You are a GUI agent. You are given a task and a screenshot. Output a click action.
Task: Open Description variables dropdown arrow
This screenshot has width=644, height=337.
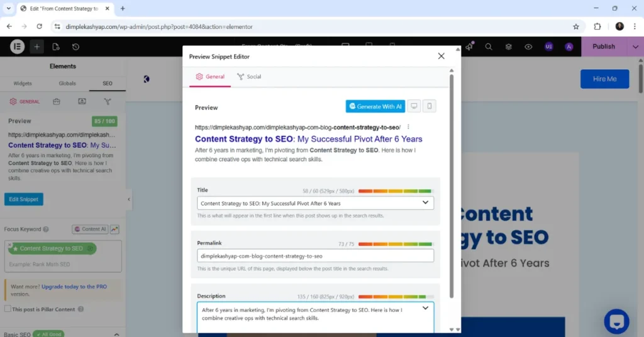[x=426, y=308]
